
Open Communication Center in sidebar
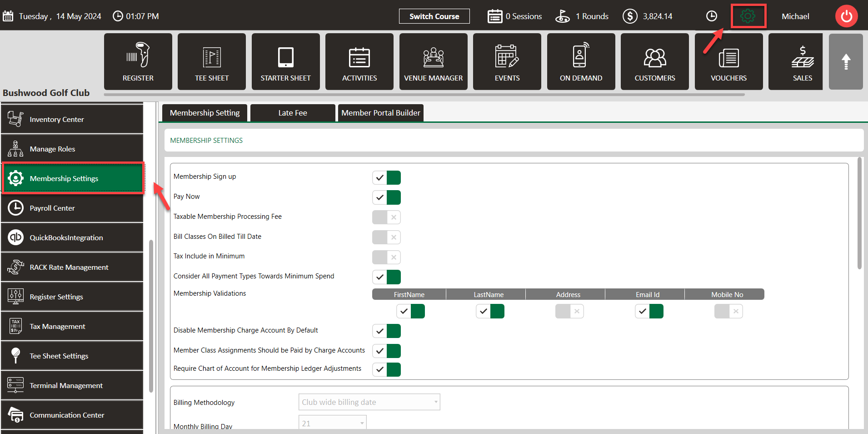coord(72,415)
